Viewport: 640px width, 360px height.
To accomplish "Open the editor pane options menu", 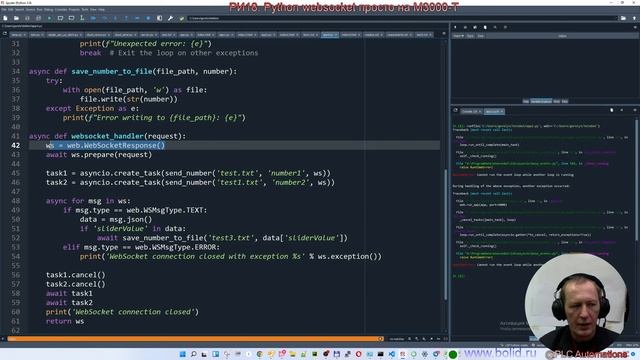I will click(x=444, y=34).
